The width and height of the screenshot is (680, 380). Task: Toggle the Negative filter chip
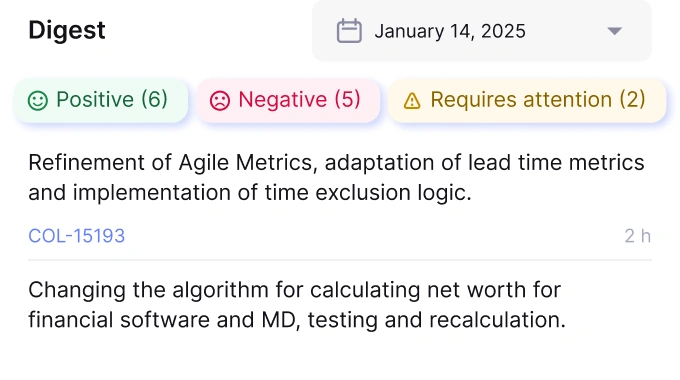point(288,100)
